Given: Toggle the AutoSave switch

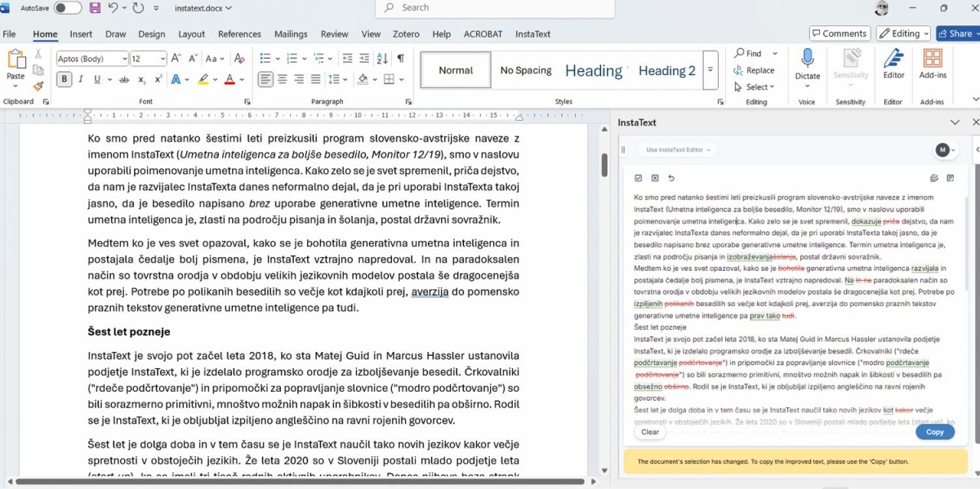Looking at the screenshot, I should click(x=67, y=8).
